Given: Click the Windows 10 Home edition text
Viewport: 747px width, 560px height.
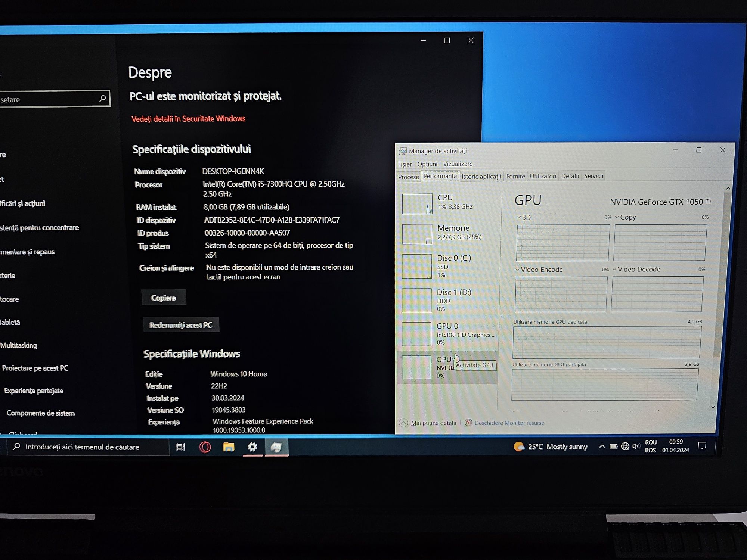Looking at the screenshot, I should 239,374.
